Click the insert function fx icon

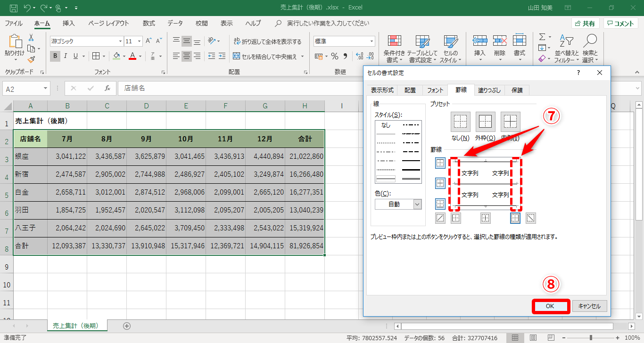107,88
